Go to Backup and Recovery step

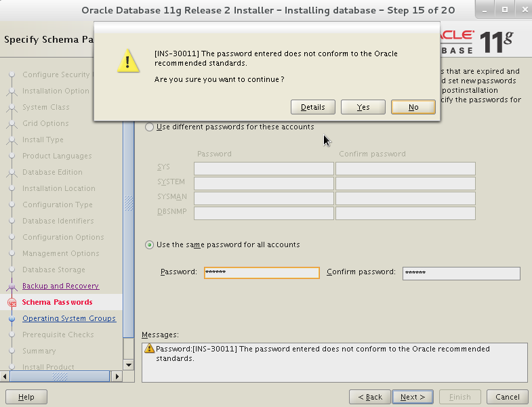coord(61,286)
